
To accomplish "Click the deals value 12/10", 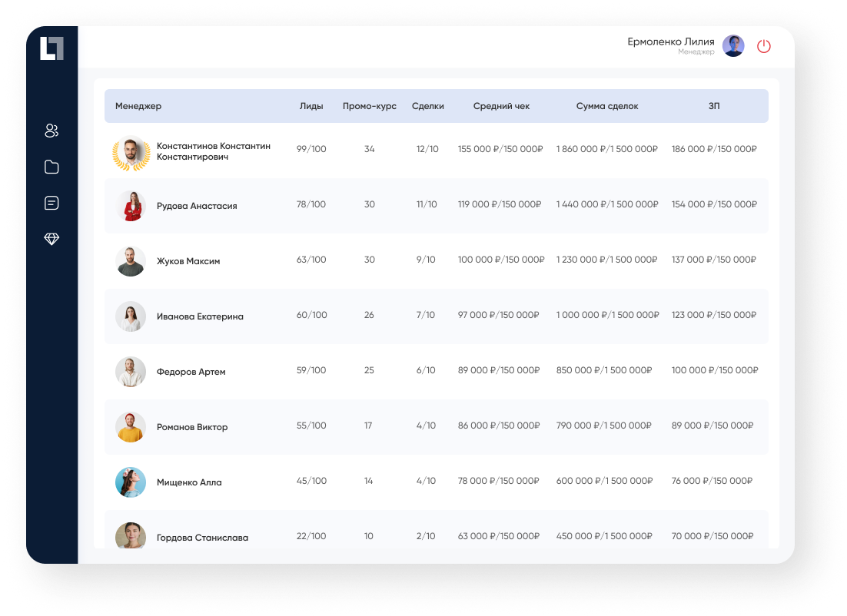I will point(427,149).
